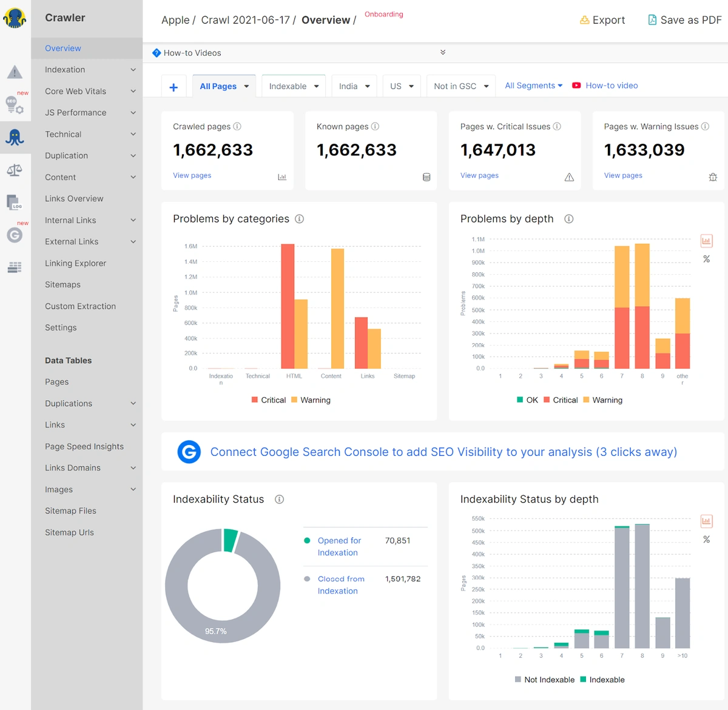Switch Problems by depth chart to percent view

coord(706,259)
